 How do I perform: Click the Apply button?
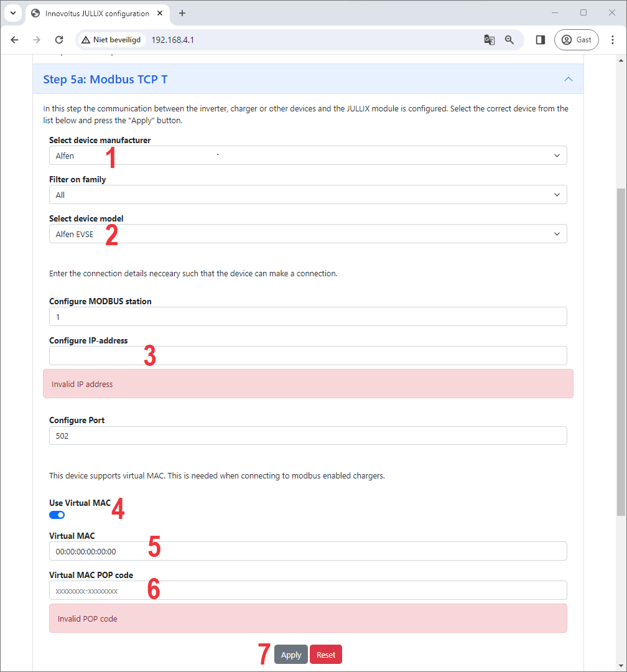tap(290, 655)
